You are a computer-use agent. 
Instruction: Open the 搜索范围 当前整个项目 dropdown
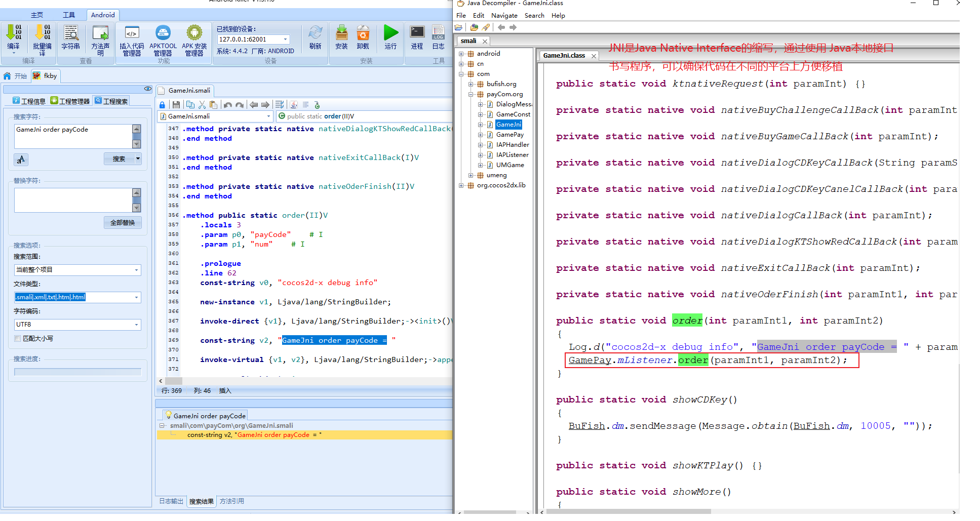136,270
